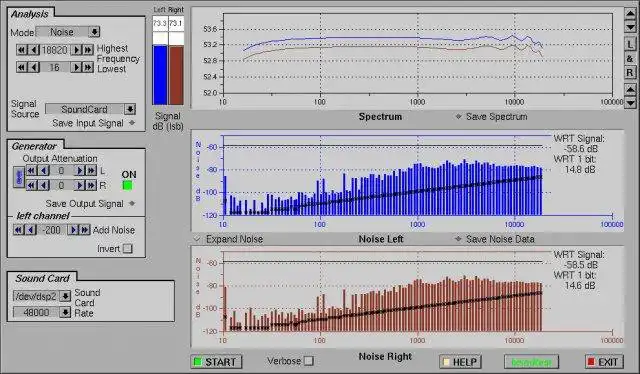Show only the R channel in spectrum
This screenshot has height=374, width=640.
630,73
